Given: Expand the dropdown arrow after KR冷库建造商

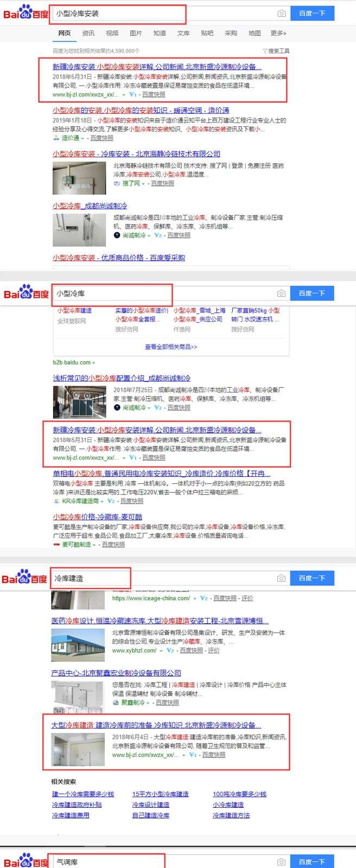Looking at the screenshot, I should click(x=103, y=502).
